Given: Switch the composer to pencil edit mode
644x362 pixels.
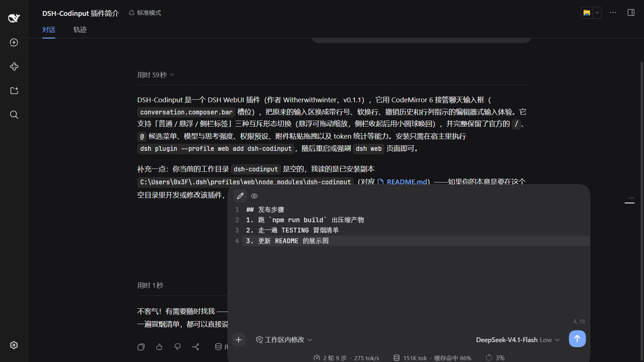Looking at the screenshot, I should pyautogui.click(x=240, y=196).
